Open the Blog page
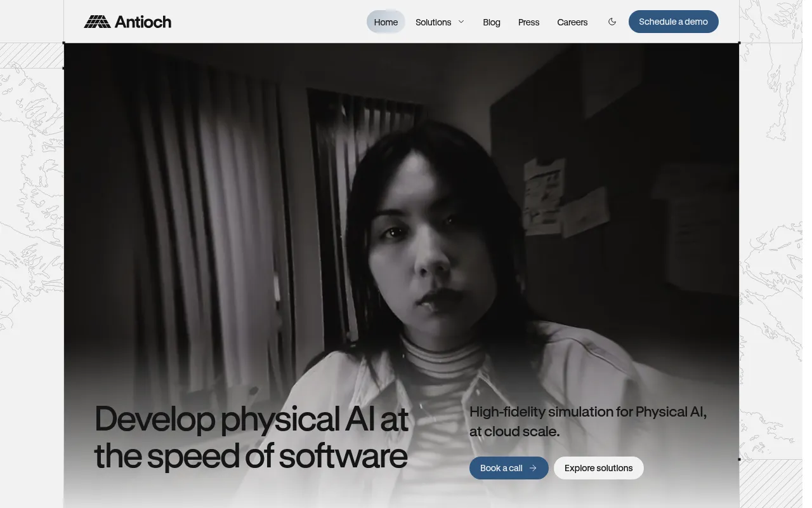This screenshot has height=508, width=812. click(x=492, y=22)
